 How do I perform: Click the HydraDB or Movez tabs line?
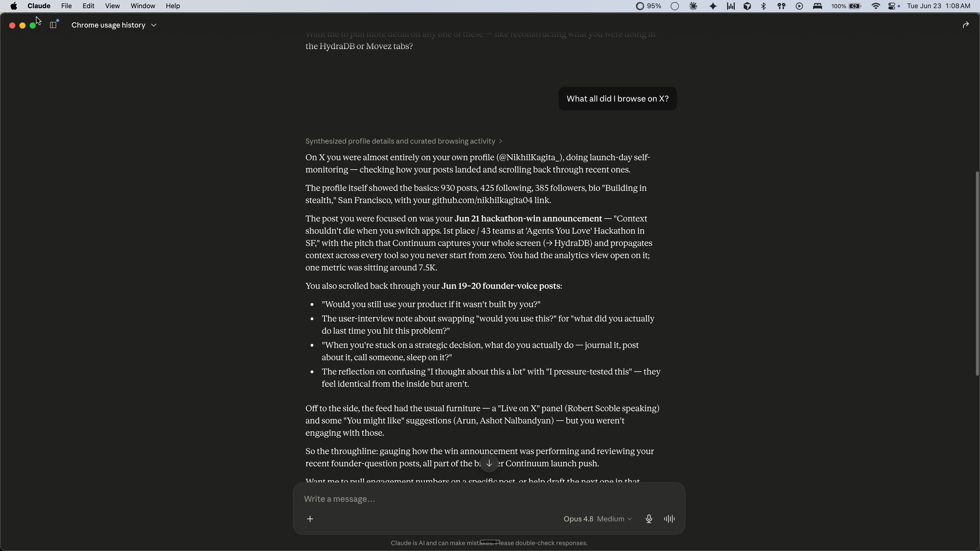click(359, 46)
